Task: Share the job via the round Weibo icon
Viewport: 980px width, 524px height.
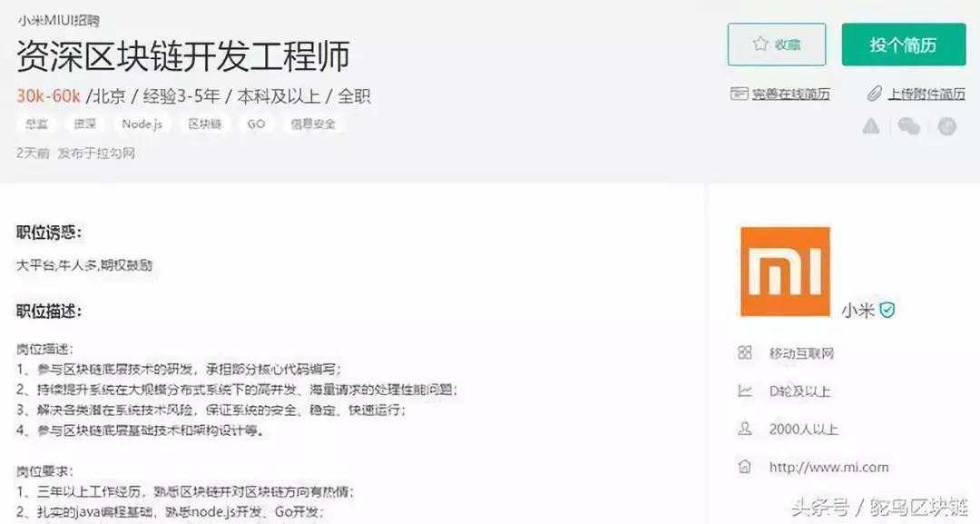Action: coord(946,126)
